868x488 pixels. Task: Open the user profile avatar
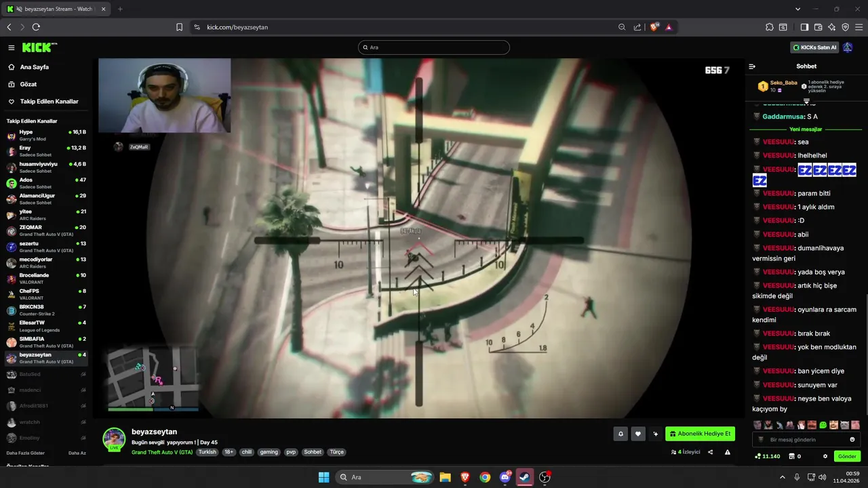click(848, 47)
